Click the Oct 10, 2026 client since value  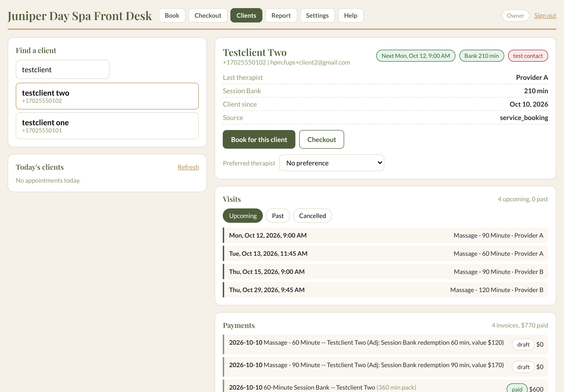[x=529, y=104]
